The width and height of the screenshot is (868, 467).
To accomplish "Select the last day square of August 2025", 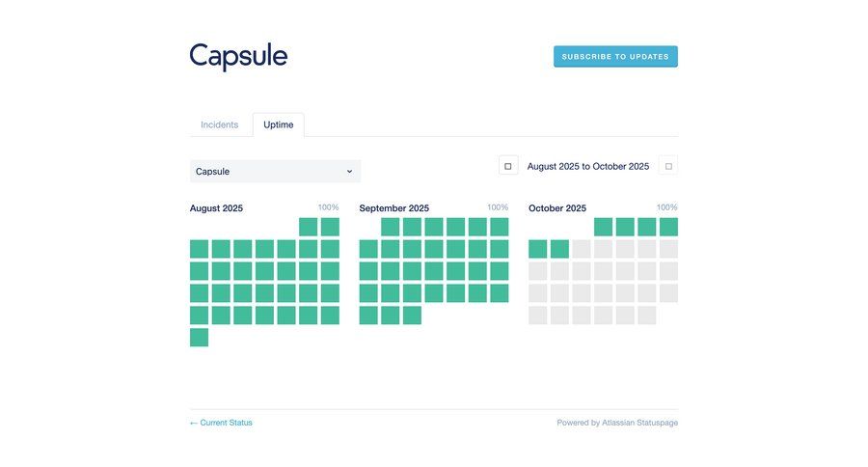I will [199, 338].
